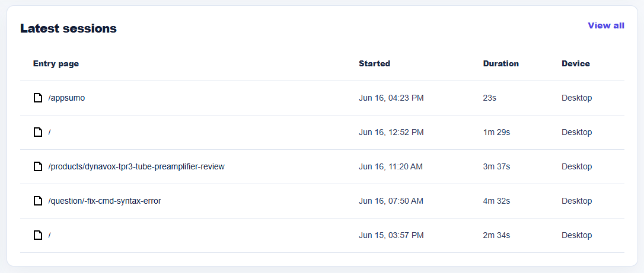Open the /products/dynavox-tpr3-tube-preamplifier-review session
644x273 pixels.
click(136, 167)
